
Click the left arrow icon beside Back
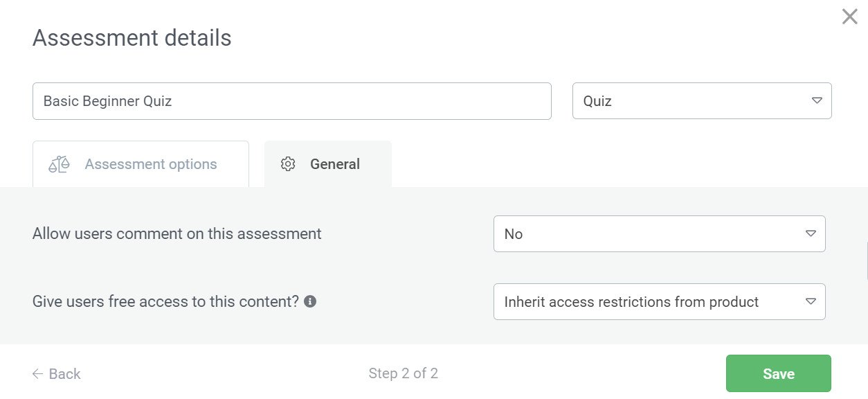point(38,374)
